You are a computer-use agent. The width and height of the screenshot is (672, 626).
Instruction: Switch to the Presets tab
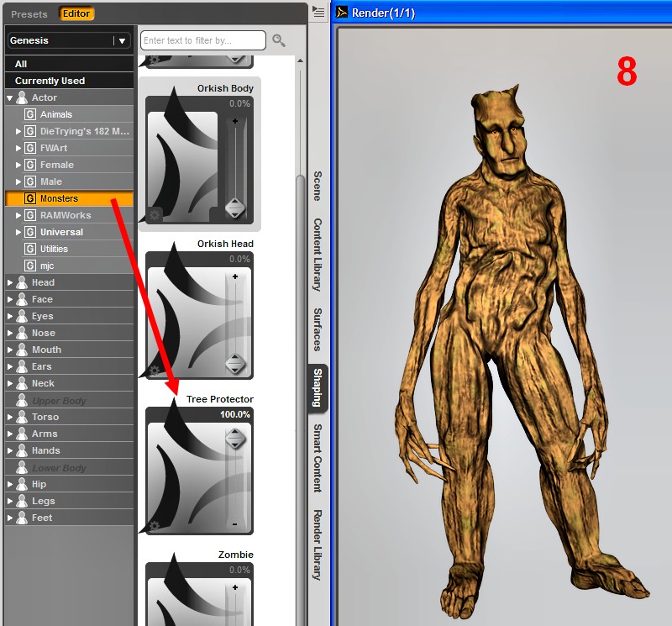point(29,13)
